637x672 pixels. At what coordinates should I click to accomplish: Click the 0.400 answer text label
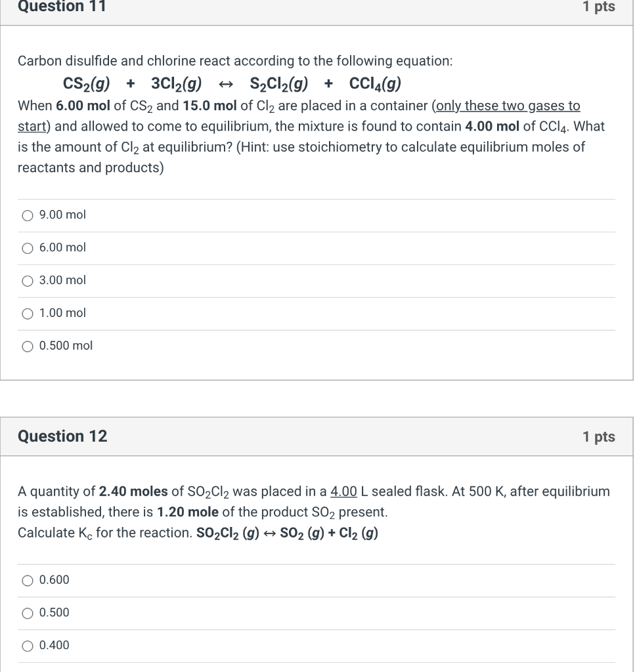tap(54, 645)
